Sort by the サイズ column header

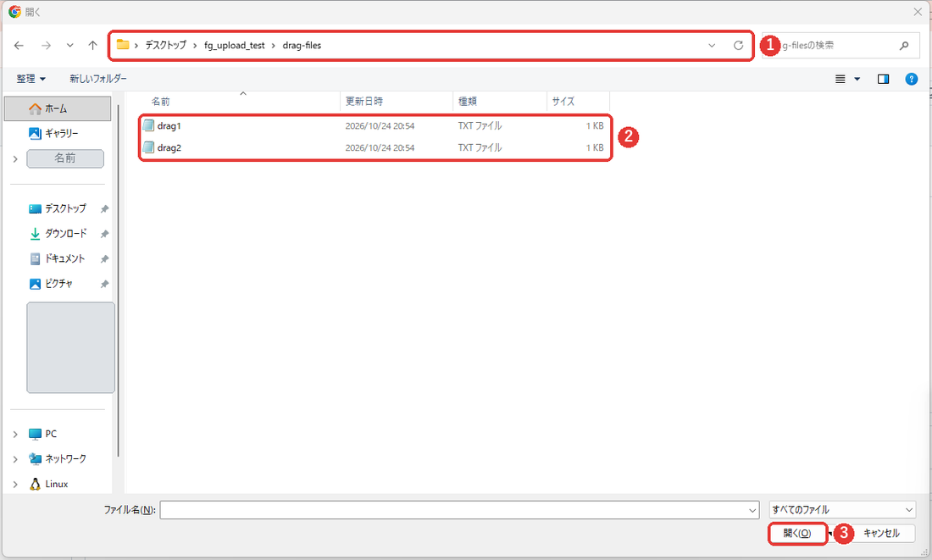(x=578, y=102)
